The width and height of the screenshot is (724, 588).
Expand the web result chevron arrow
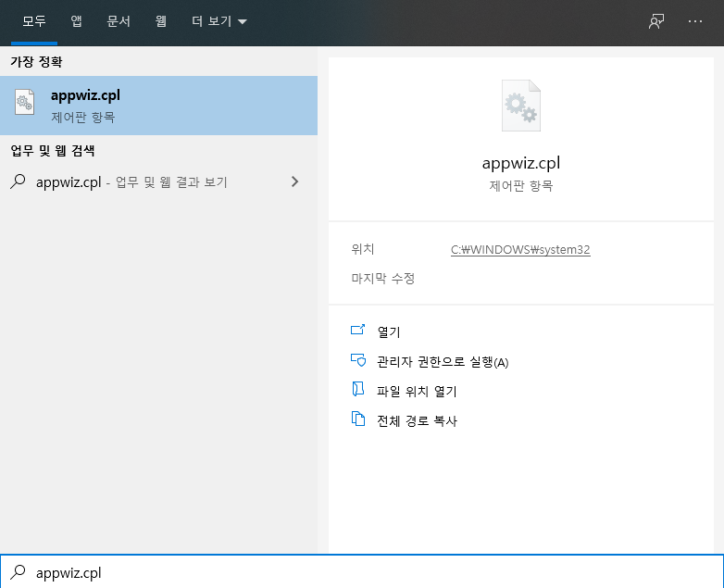coord(295,181)
